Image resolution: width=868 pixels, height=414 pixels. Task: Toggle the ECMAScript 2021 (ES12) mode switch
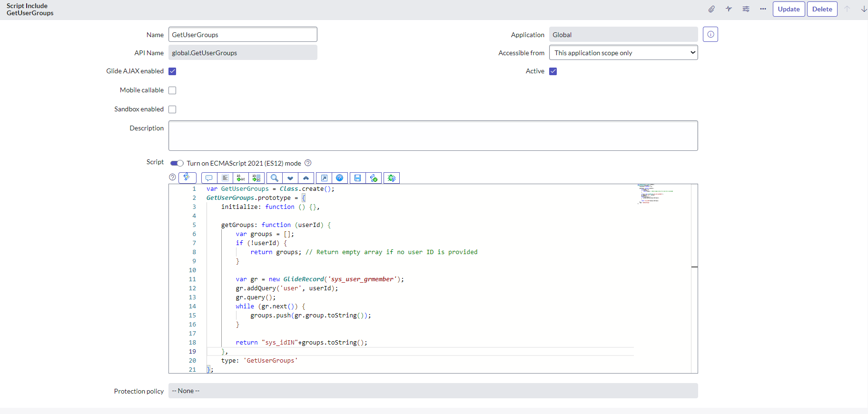[177, 163]
